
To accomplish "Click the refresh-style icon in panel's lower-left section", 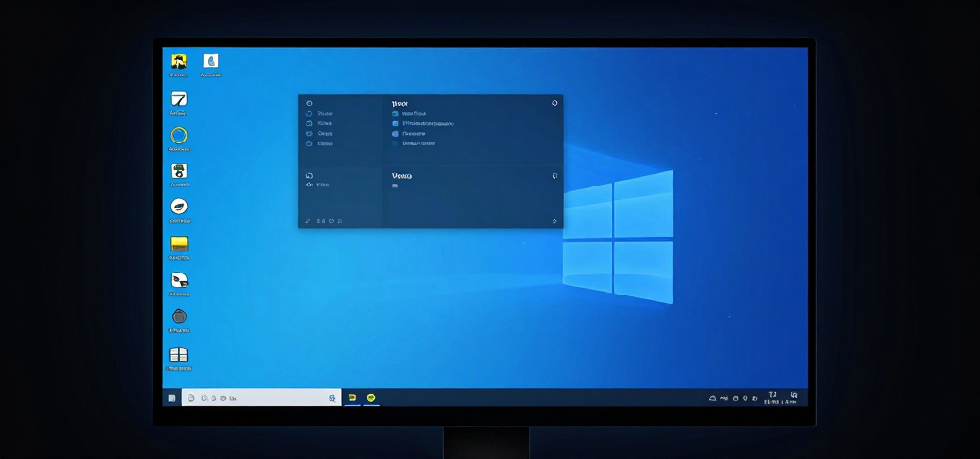I will click(x=309, y=176).
